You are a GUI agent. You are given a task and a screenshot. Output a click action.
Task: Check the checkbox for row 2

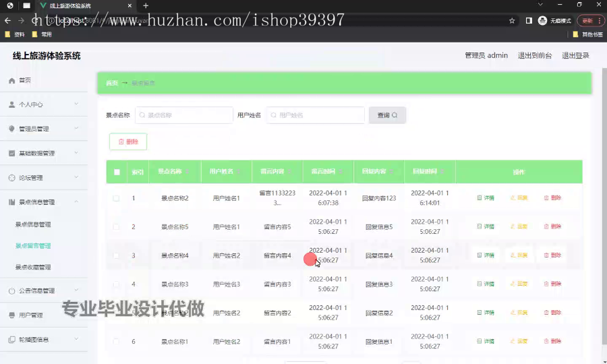(116, 226)
